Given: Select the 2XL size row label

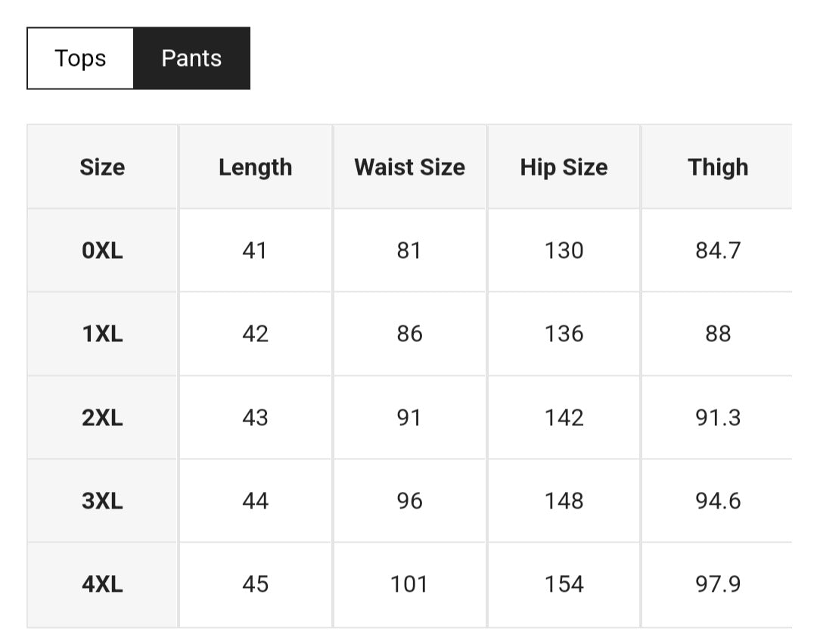Looking at the screenshot, I should tap(102, 418).
